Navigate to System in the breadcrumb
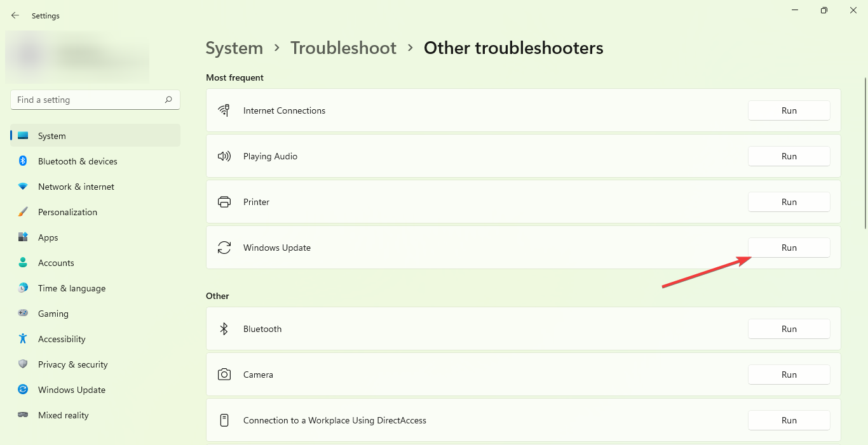Image resolution: width=868 pixels, height=445 pixels. (234, 48)
